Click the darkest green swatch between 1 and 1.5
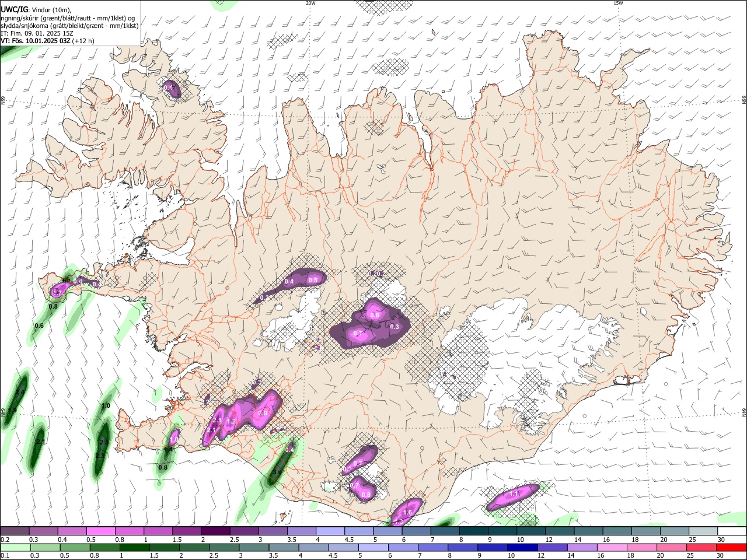The image size is (747, 560). pyautogui.click(x=135, y=547)
